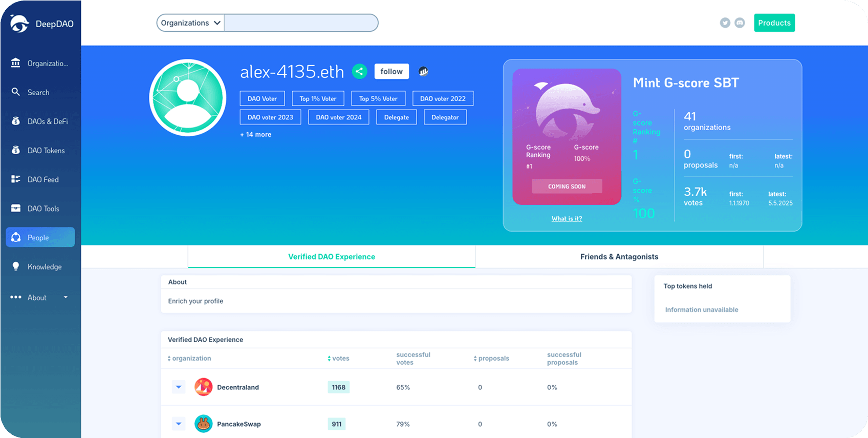Open the Organizations search-type dropdown
868x438 pixels.
tap(190, 23)
